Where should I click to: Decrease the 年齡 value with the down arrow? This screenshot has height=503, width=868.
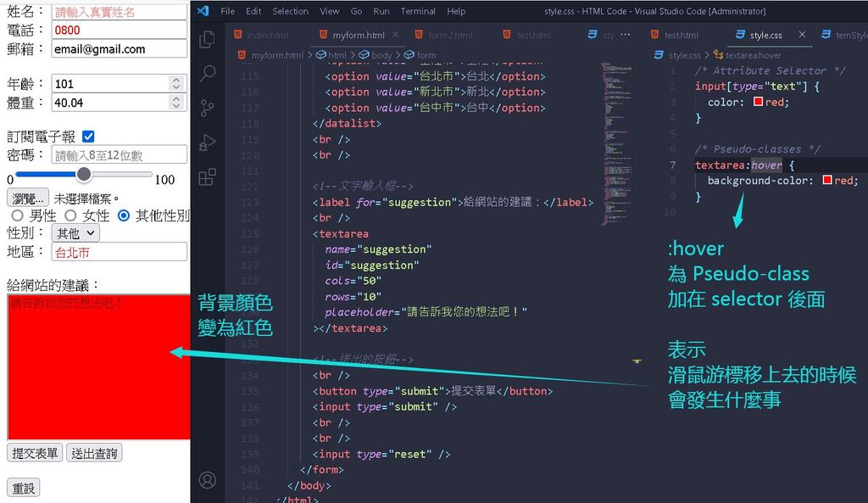pyautogui.click(x=176, y=87)
